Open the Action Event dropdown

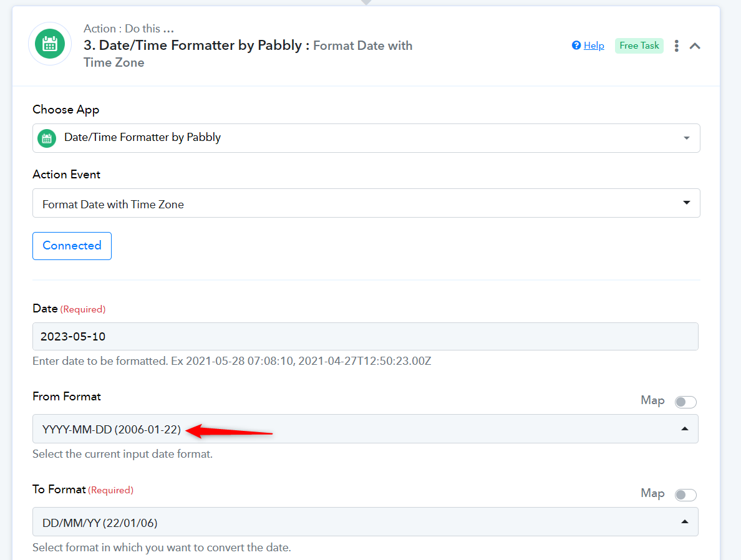[366, 203]
